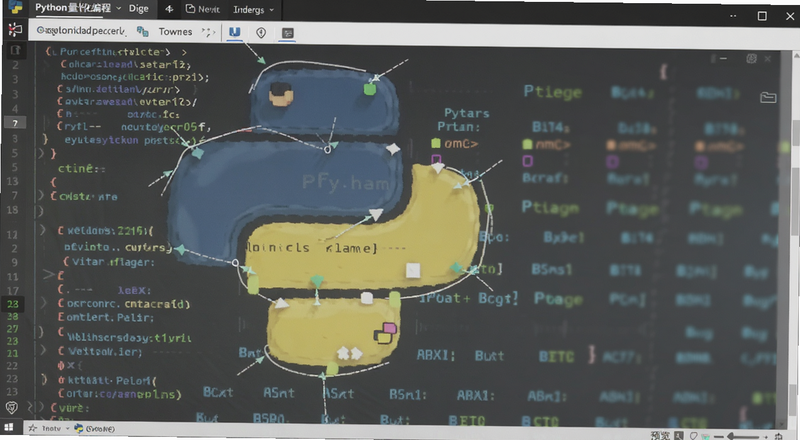Click the BSm1: entry
800x440 pixels.
pyautogui.click(x=408, y=395)
